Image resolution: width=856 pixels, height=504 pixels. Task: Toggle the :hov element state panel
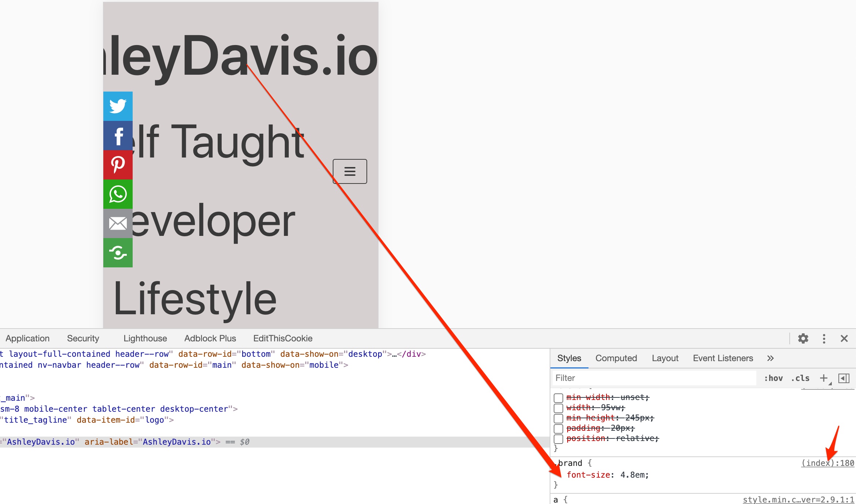tap(773, 378)
